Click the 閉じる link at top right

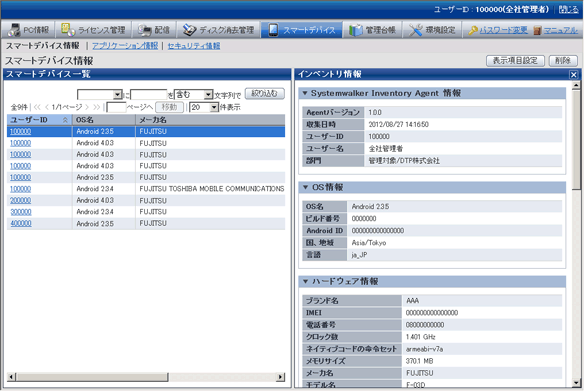pyautogui.click(x=568, y=9)
